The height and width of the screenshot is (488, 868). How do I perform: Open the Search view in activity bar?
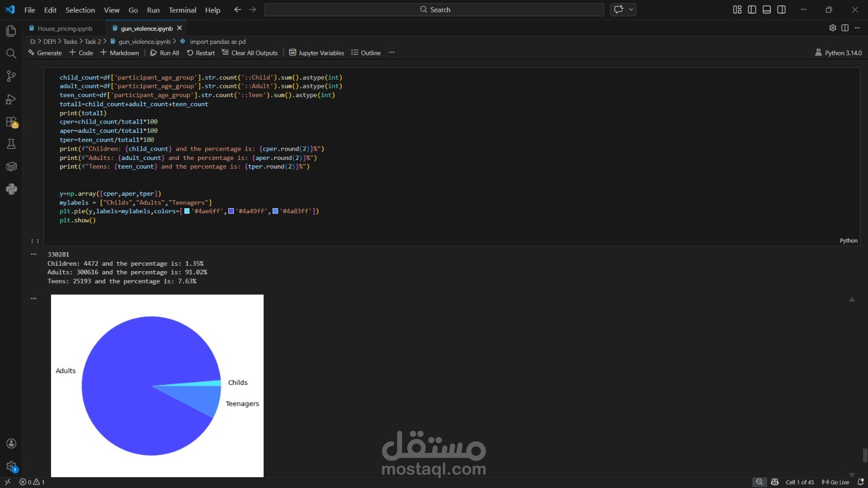coord(11,53)
